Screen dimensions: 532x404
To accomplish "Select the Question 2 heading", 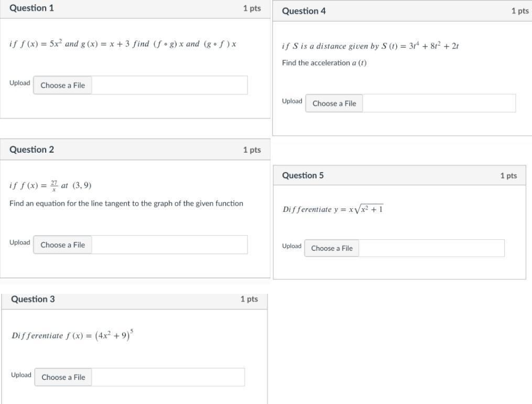I will tap(31, 150).
